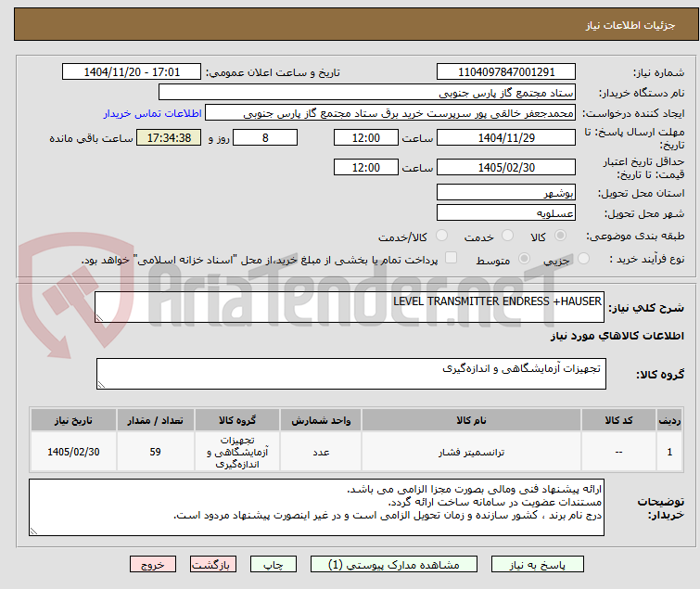700x589 pixels.
Task: Click the buyer name field ستاد مجتمع گاز پارس جنوبی
Action: (x=367, y=93)
